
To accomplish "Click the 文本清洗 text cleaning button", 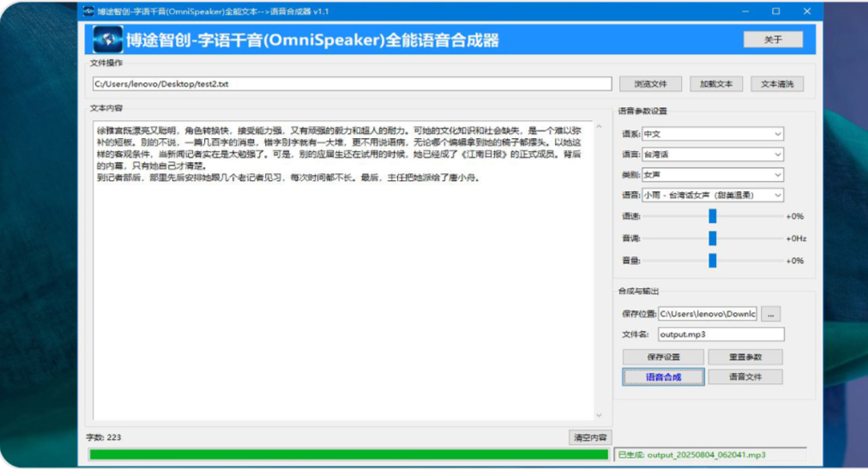I will [x=777, y=84].
